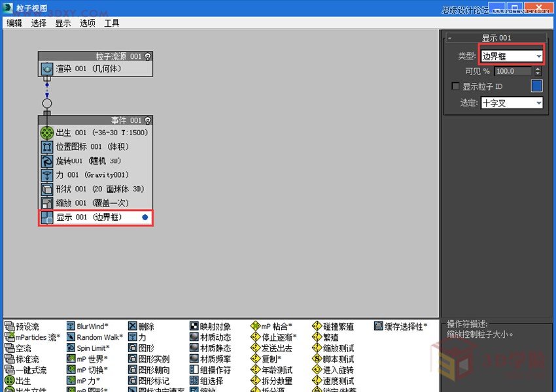Screen dimensions: 556x392
Task: Open the 选定 dropdown showing 十字叉
Action: (512, 103)
